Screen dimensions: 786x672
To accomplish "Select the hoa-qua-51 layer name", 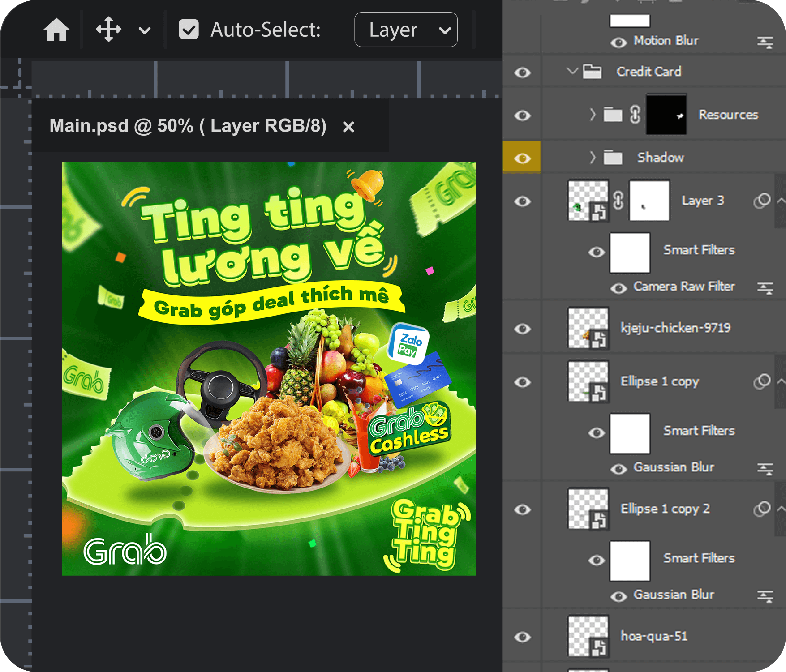I will pos(653,636).
